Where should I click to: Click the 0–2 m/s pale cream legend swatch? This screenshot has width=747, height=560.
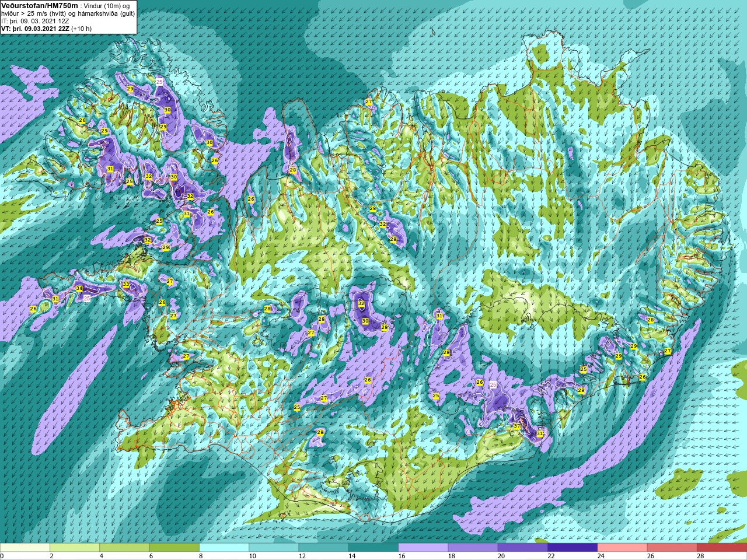pos(25,548)
